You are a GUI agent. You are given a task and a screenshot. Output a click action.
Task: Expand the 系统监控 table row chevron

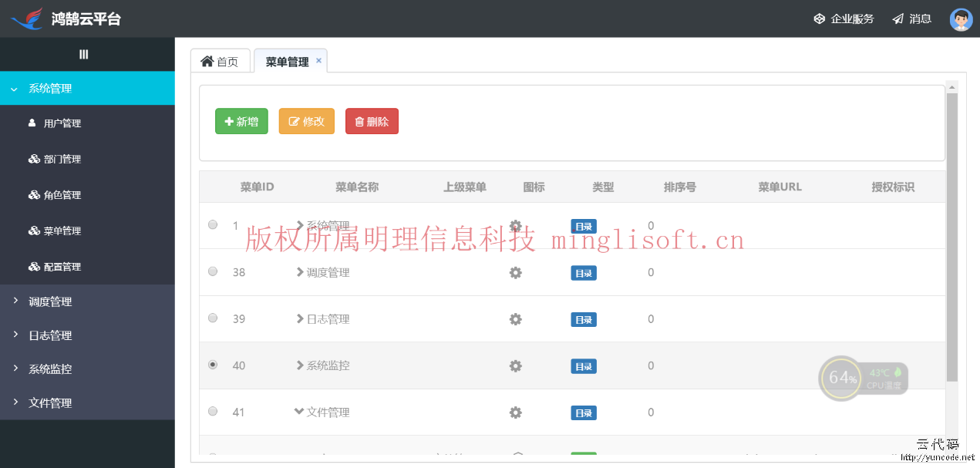pyautogui.click(x=300, y=365)
